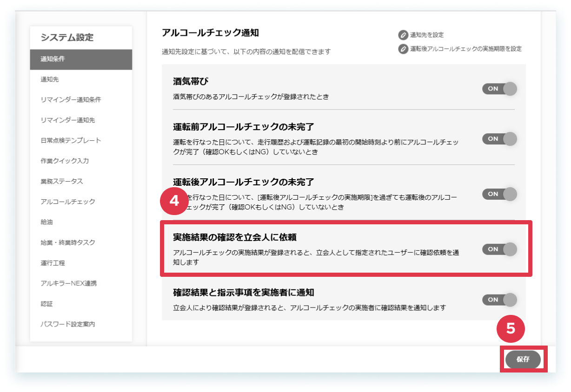
Task: Open 作業クイック入力 settings
Action: click(x=81, y=161)
